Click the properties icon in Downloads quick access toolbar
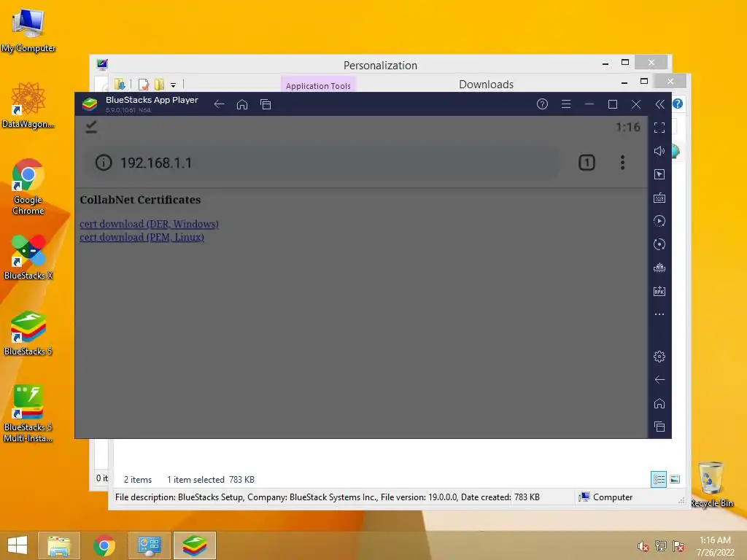Viewport: 747px width, 560px height. coord(144,85)
